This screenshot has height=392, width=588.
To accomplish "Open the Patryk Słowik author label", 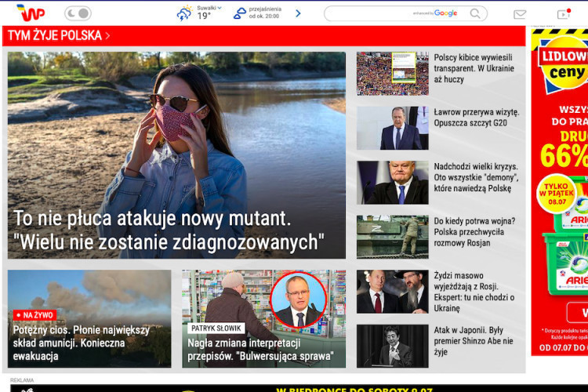I will (x=216, y=328).
